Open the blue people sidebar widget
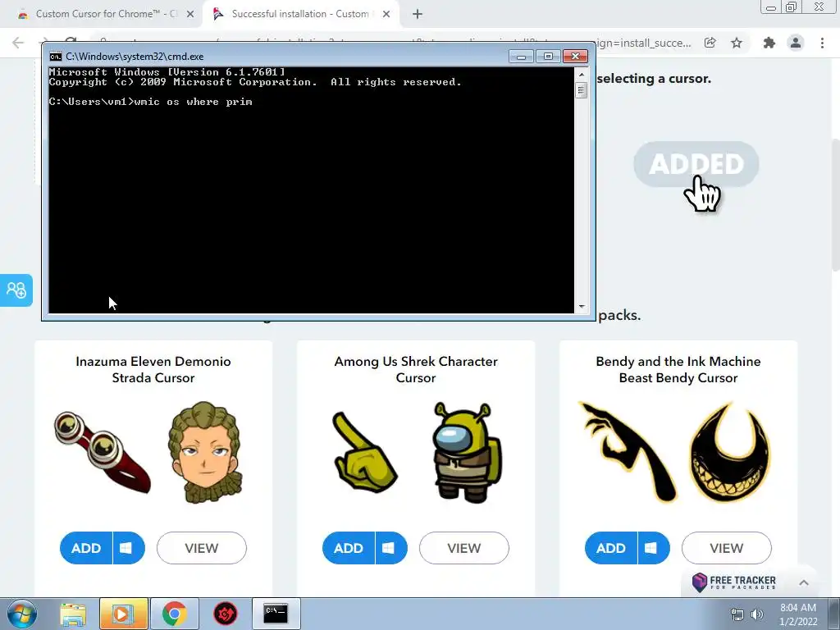The height and width of the screenshot is (630, 840). coord(16,290)
